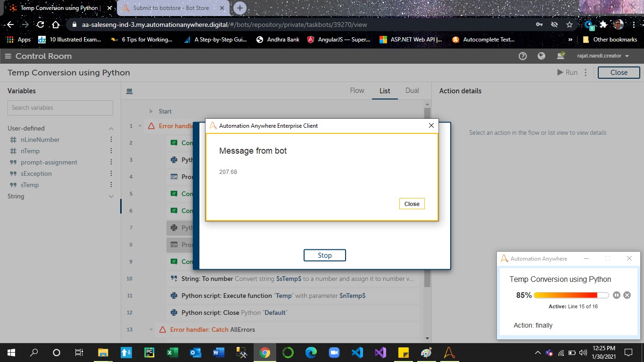
Task: Open the Chrome Extensions puzzle icon
Action: pyautogui.click(x=603, y=25)
